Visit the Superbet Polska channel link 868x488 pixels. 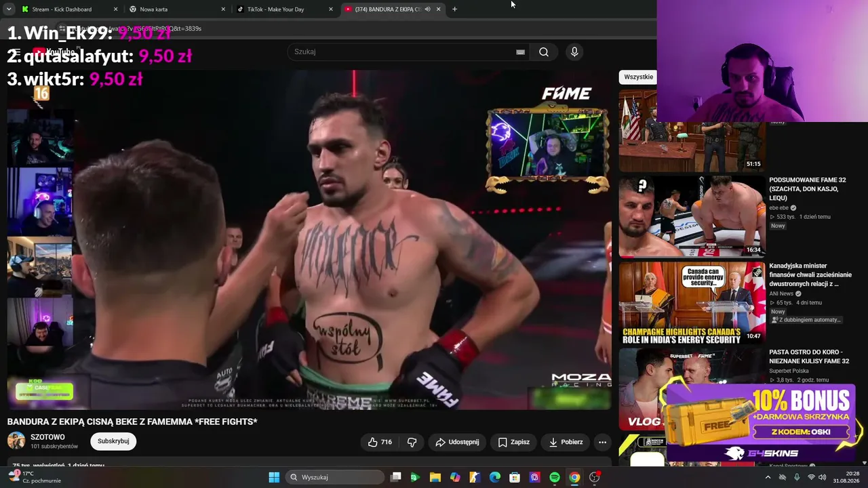pos(789,371)
